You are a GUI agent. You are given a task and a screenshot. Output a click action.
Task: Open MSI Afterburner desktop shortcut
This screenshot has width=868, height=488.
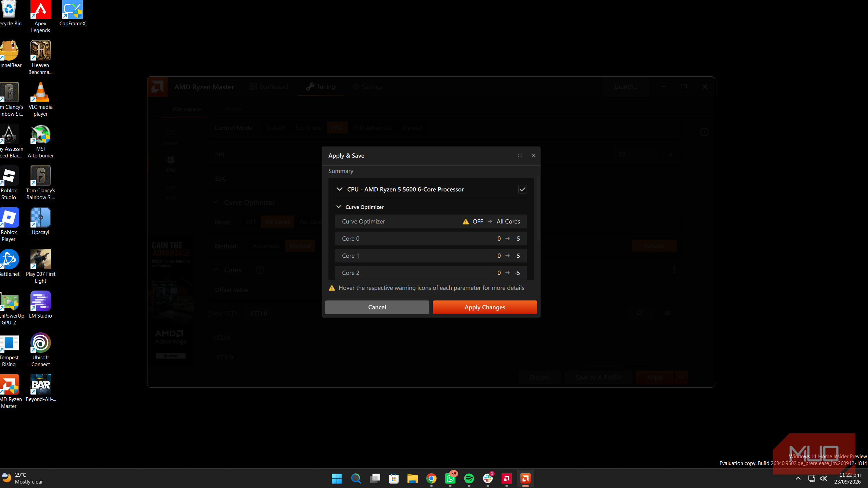[40, 141]
